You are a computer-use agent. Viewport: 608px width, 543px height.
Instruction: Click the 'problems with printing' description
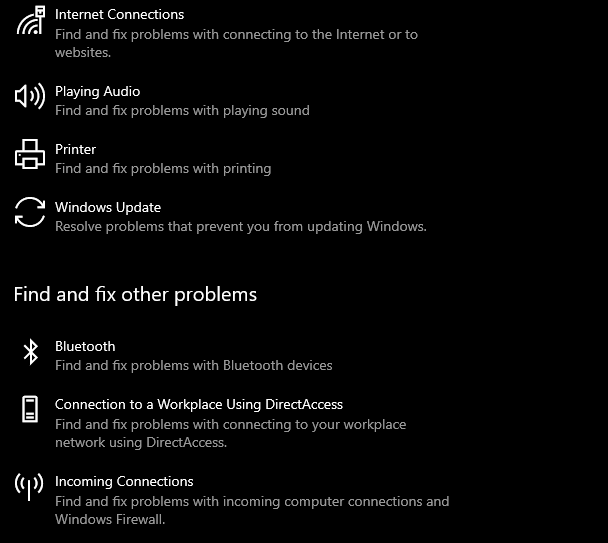coord(163,169)
